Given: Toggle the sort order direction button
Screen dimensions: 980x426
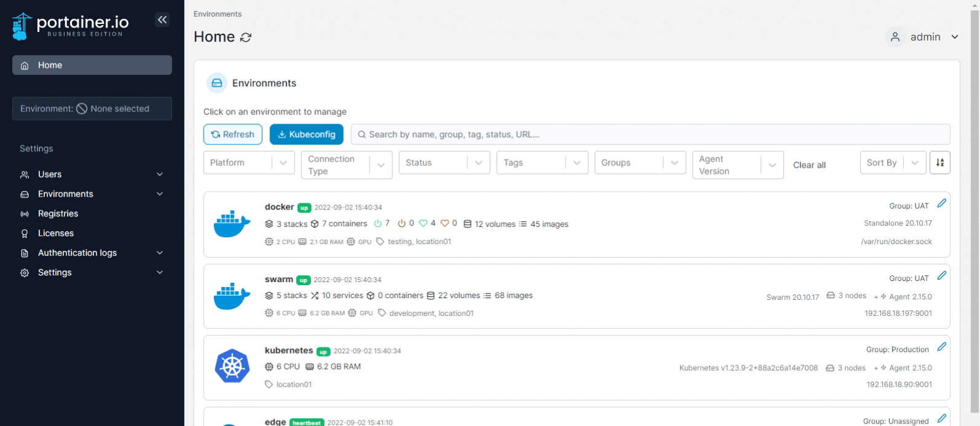Looking at the screenshot, I should 939,163.
